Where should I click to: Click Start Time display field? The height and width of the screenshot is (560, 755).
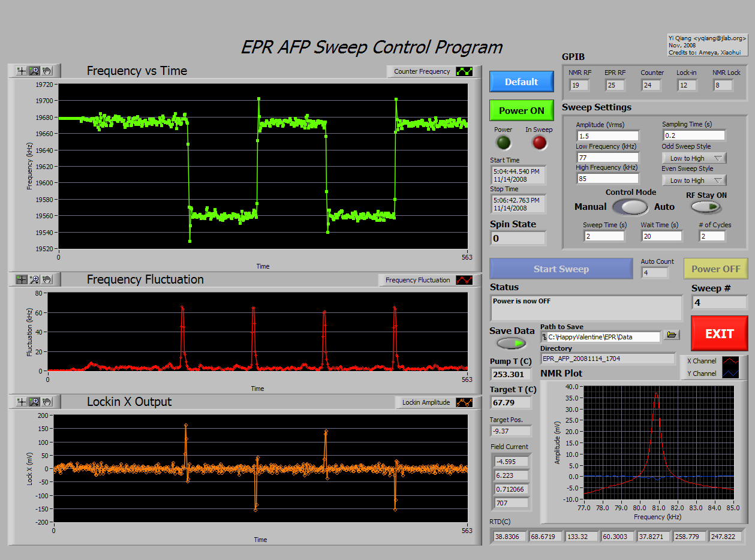click(x=518, y=174)
